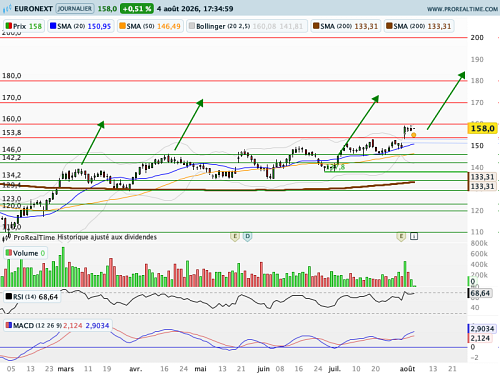500x375 pixels.
Task: Click the EURONEXT instrument name
Action: point(33,9)
